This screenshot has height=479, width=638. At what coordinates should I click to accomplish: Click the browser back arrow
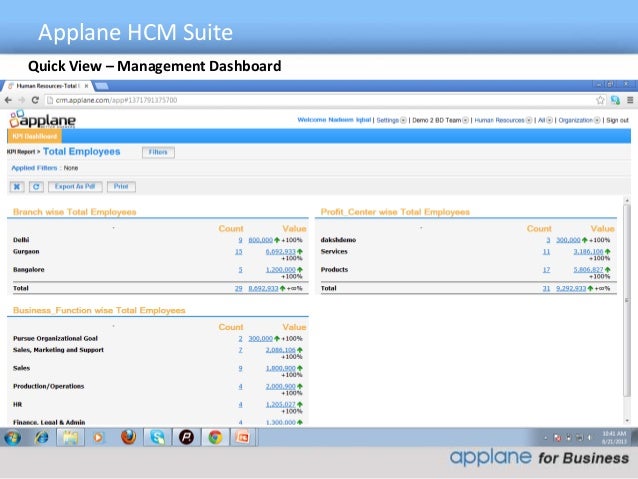coord(8,100)
